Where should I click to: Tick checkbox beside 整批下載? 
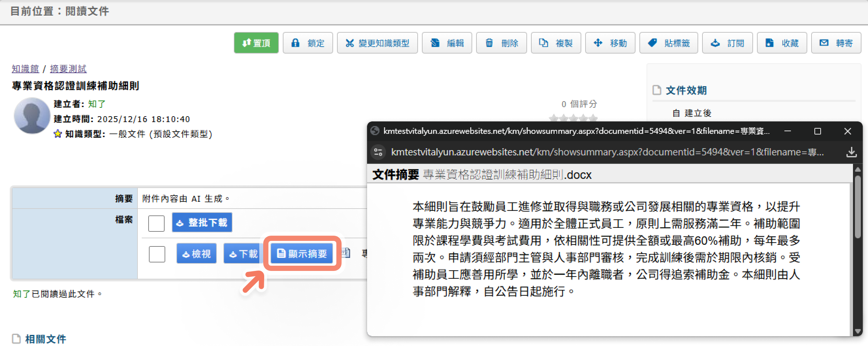click(x=156, y=223)
